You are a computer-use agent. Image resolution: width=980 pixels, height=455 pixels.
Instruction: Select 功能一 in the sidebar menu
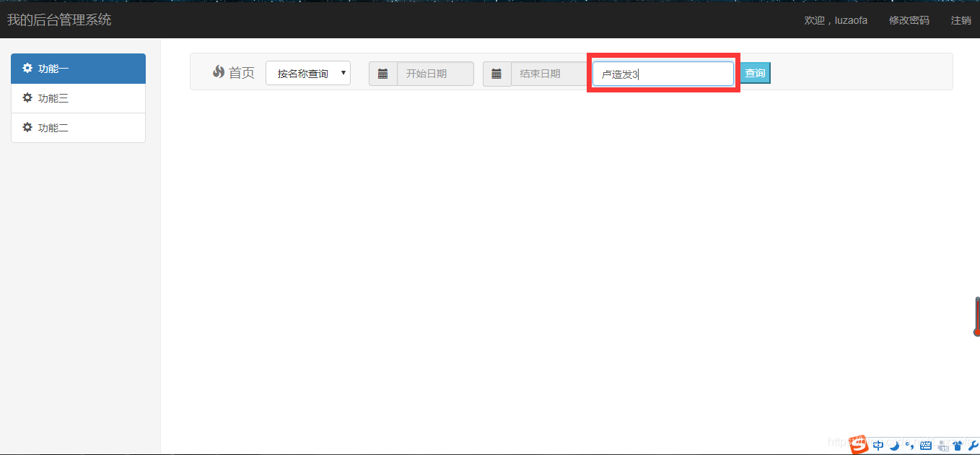78,69
